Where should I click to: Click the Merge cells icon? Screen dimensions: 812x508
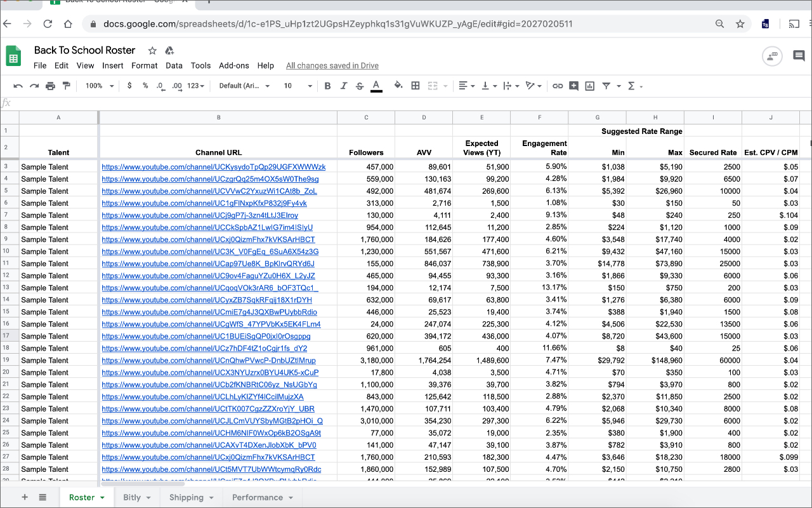click(433, 86)
